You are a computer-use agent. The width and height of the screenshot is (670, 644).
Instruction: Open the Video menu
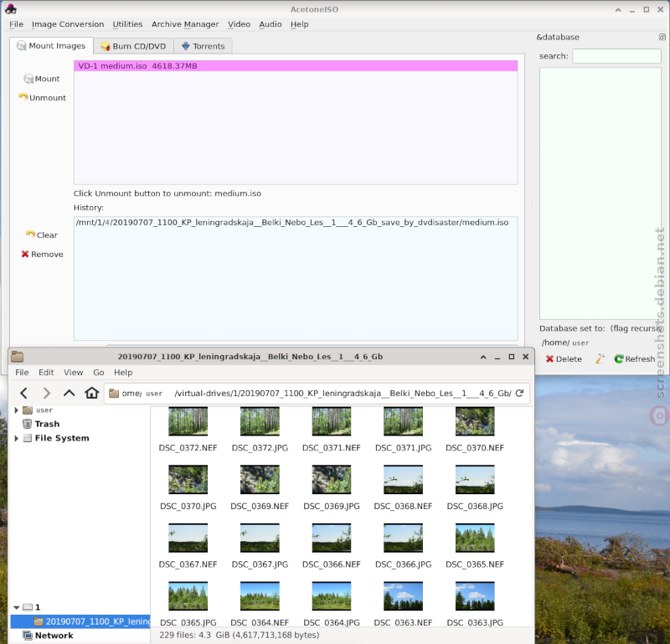click(x=239, y=24)
